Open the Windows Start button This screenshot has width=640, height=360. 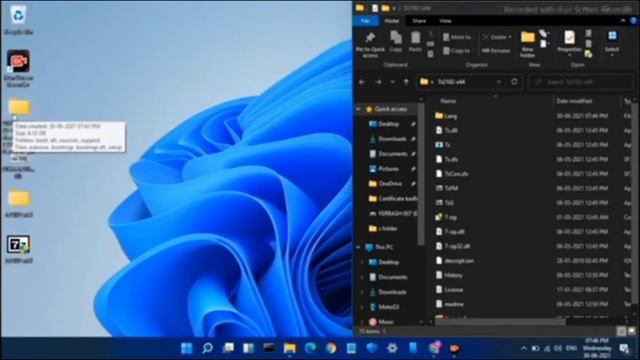(x=187, y=348)
